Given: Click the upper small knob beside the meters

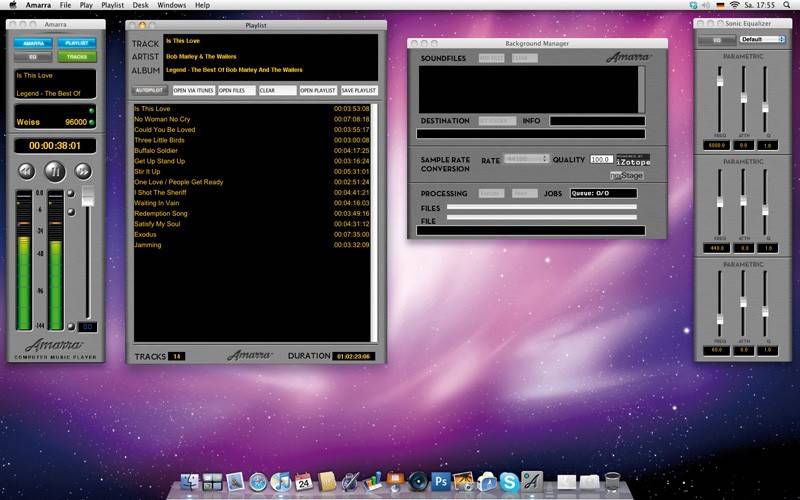Looking at the screenshot, I should pos(71,193).
